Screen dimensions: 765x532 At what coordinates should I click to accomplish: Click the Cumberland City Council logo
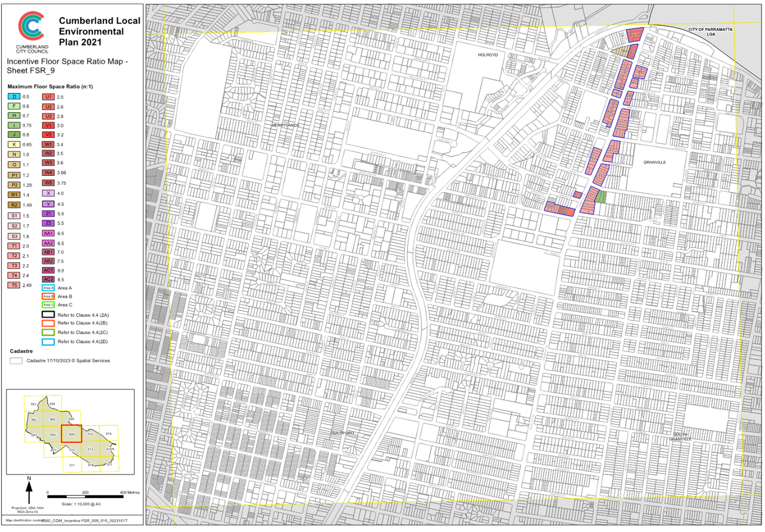pos(32,32)
